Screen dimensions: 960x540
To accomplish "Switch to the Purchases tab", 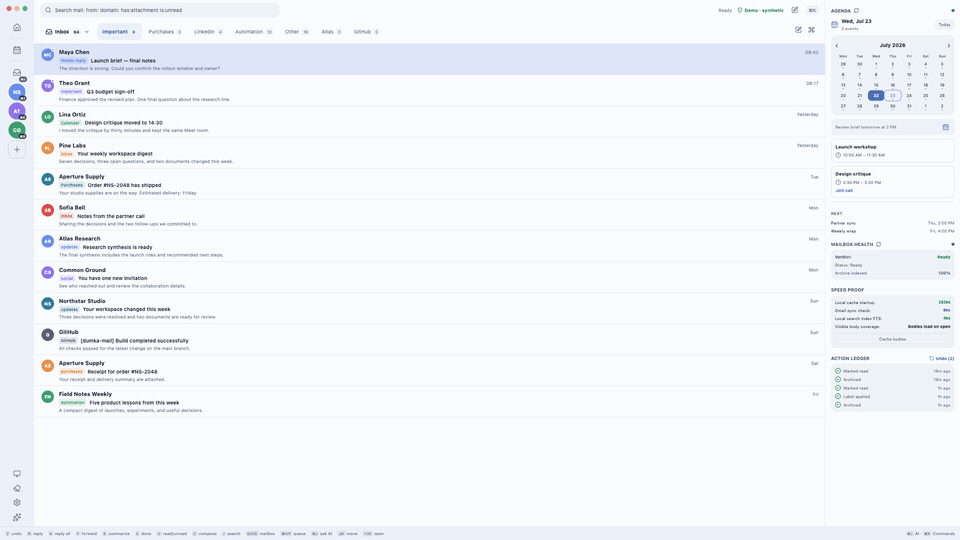I will coord(165,32).
